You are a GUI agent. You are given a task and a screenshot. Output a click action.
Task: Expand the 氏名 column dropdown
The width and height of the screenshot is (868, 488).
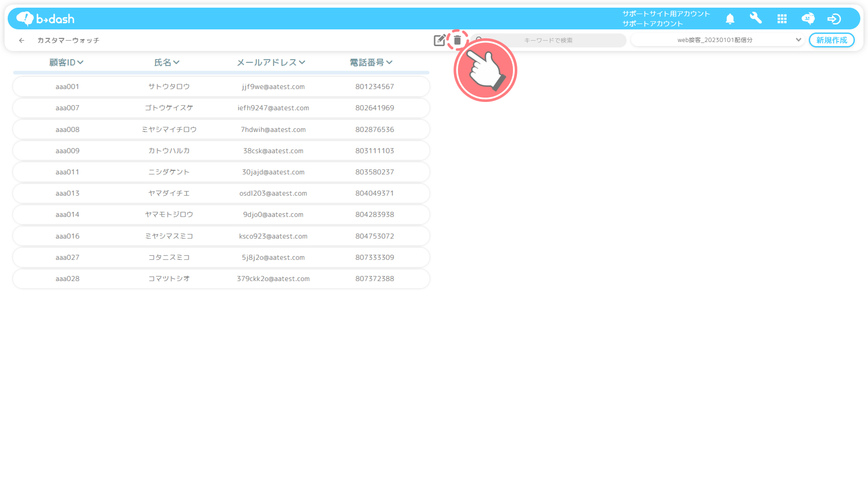[x=176, y=62]
